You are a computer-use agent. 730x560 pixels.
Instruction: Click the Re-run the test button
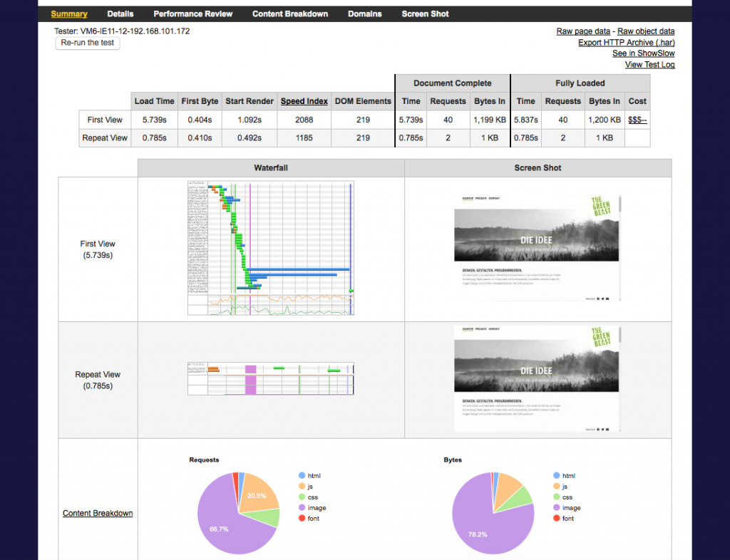pos(88,43)
